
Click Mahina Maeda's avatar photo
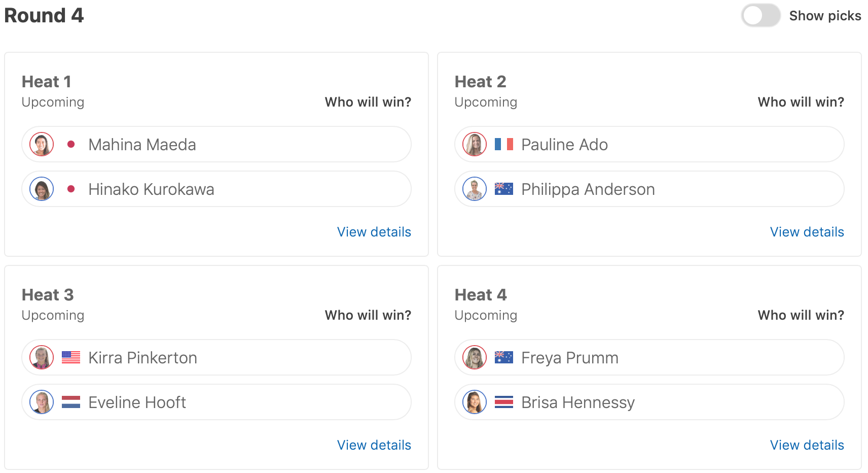point(42,145)
